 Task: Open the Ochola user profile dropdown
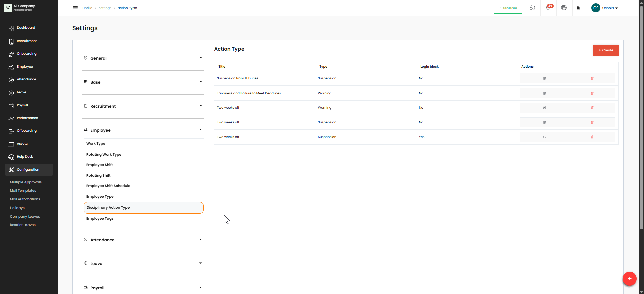[605, 8]
